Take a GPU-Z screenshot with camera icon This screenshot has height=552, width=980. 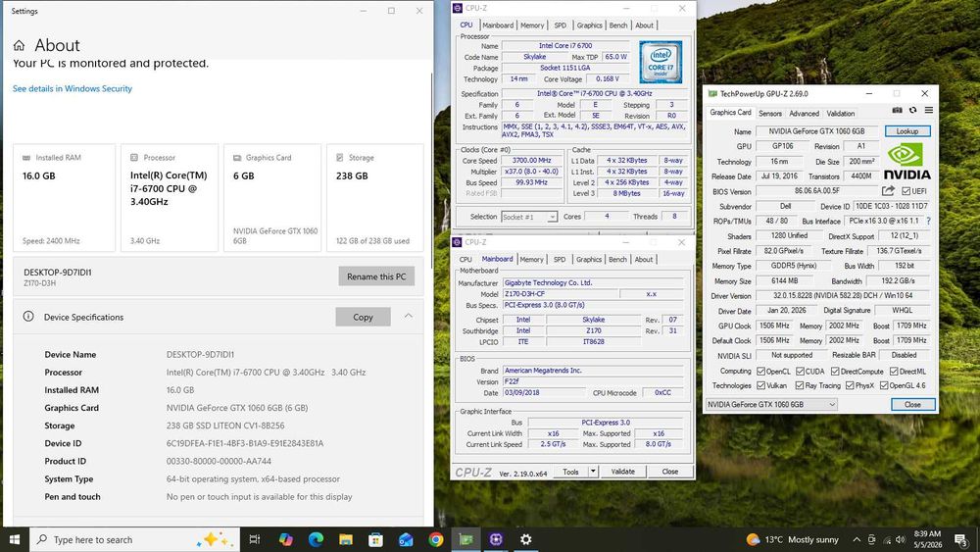[x=897, y=110]
